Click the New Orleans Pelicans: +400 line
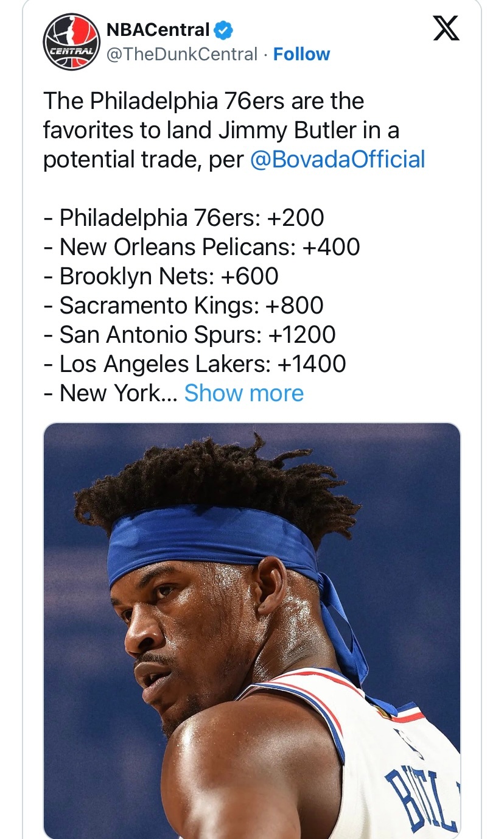504x839 pixels. pos(202,247)
